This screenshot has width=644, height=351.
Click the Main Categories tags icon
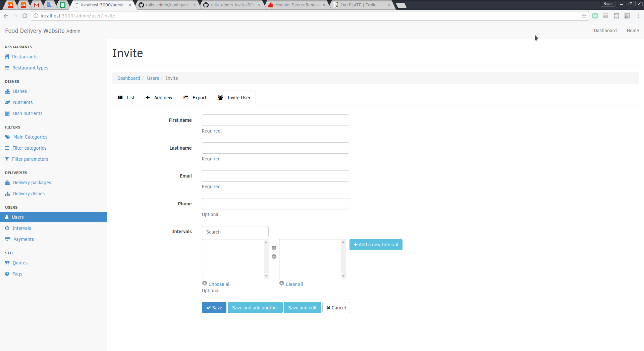[x=8, y=137]
